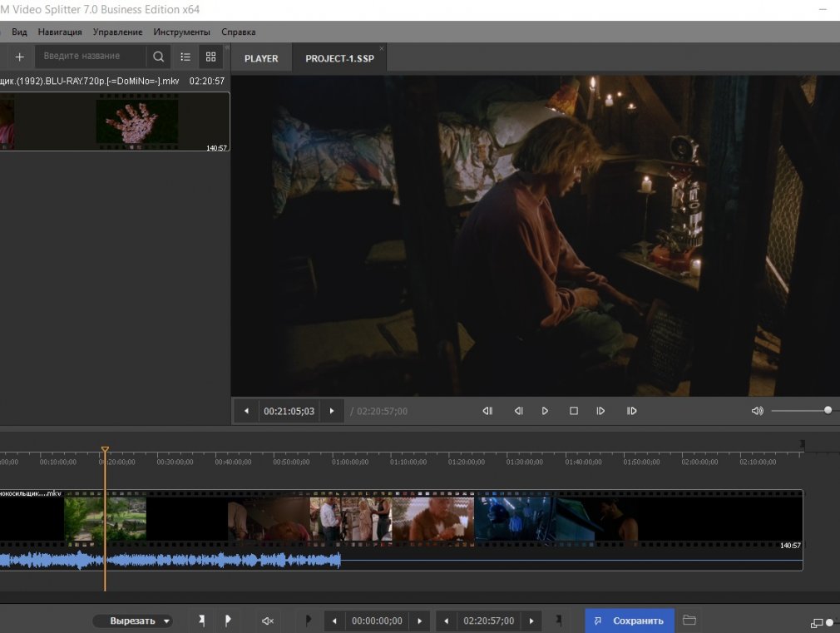This screenshot has height=633, width=840.
Task: Open the Управление menu
Action: pos(118,32)
